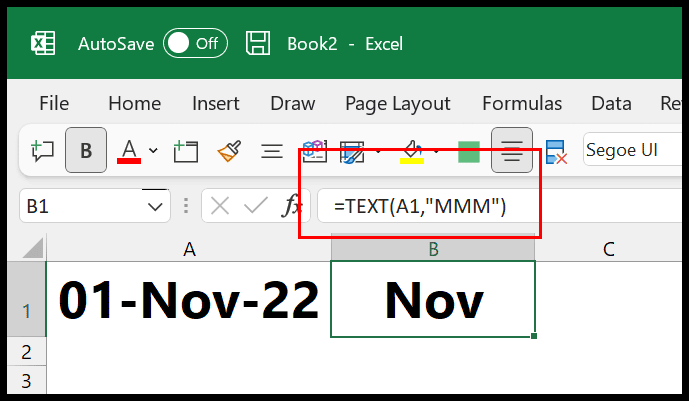This screenshot has width=689, height=401.
Task: Switch to the Home tab
Action: coord(134,104)
